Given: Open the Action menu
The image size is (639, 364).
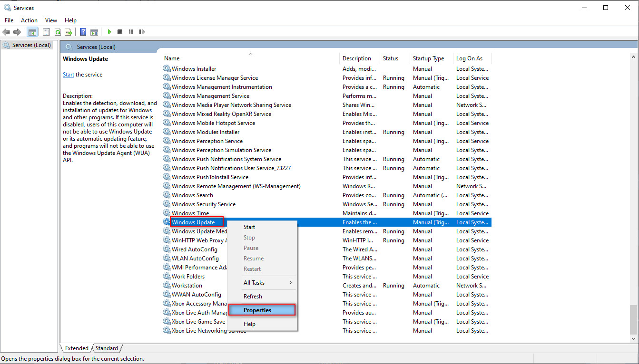Looking at the screenshot, I should 29,20.
